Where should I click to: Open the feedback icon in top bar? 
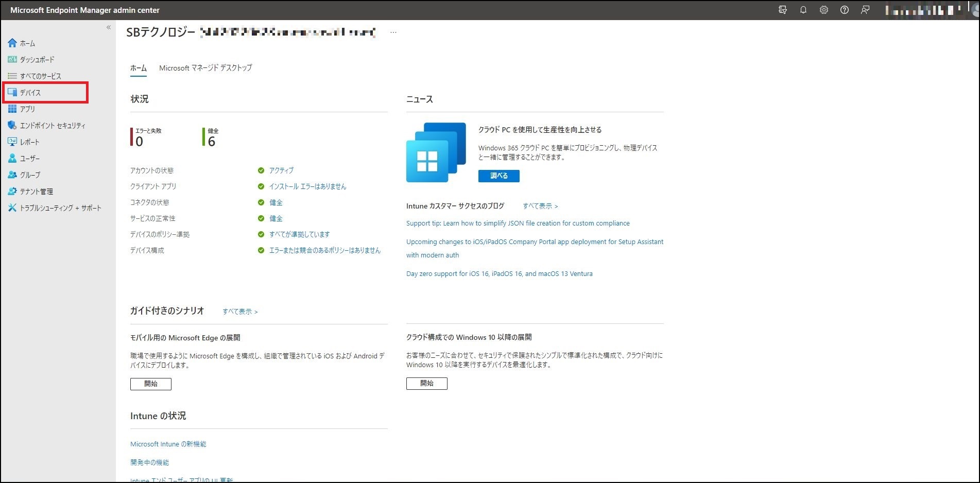coord(865,10)
